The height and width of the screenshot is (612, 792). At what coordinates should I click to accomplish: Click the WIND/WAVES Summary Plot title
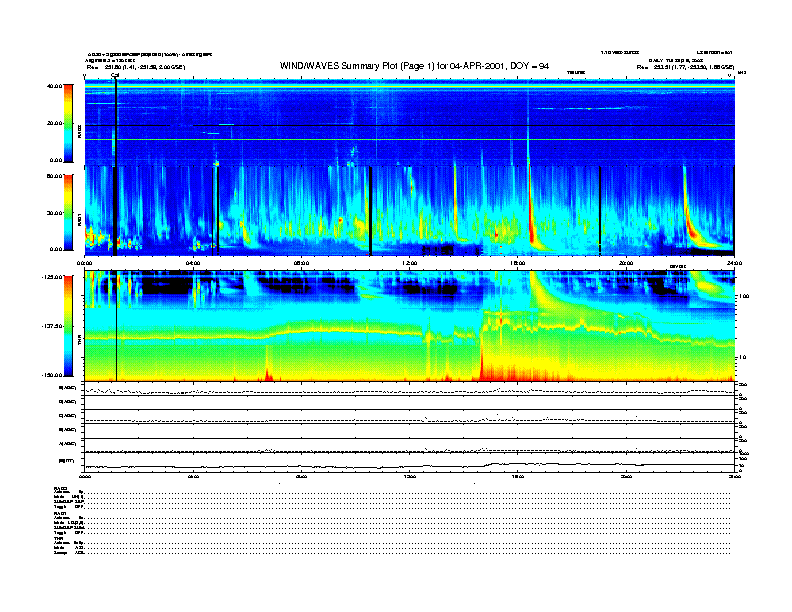point(414,66)
